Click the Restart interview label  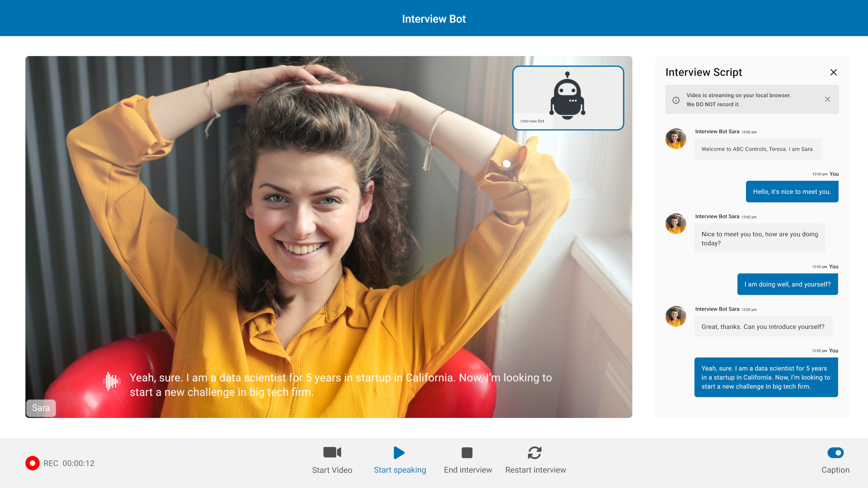point(535,470)
